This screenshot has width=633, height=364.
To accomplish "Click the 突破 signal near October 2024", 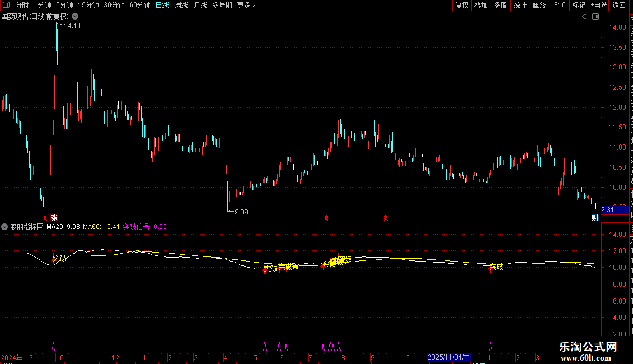I will (60, 258).
